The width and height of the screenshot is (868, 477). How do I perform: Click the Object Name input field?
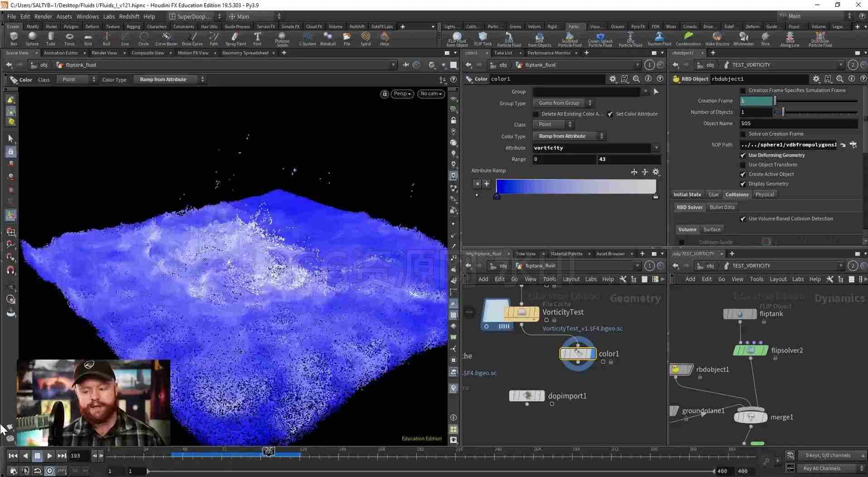click(x=799, y=123)
